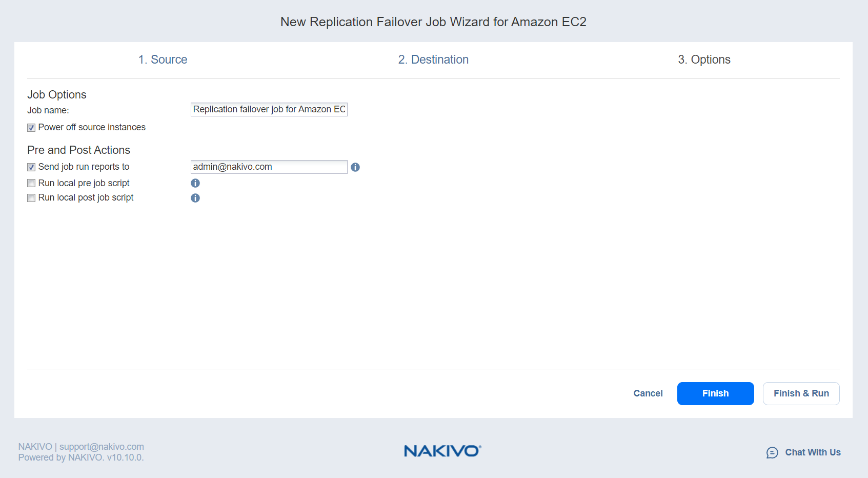Toggle Send job run reports checkbox

[31, 167]
